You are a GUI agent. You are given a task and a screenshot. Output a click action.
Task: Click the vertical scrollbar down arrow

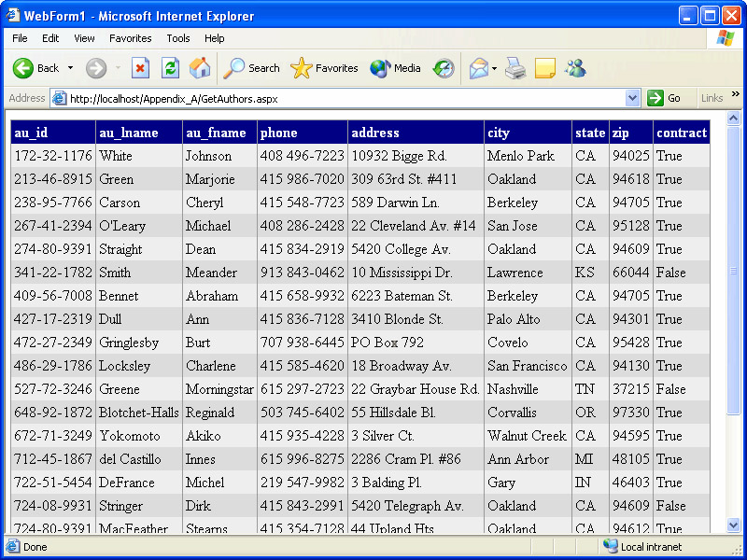733,526
